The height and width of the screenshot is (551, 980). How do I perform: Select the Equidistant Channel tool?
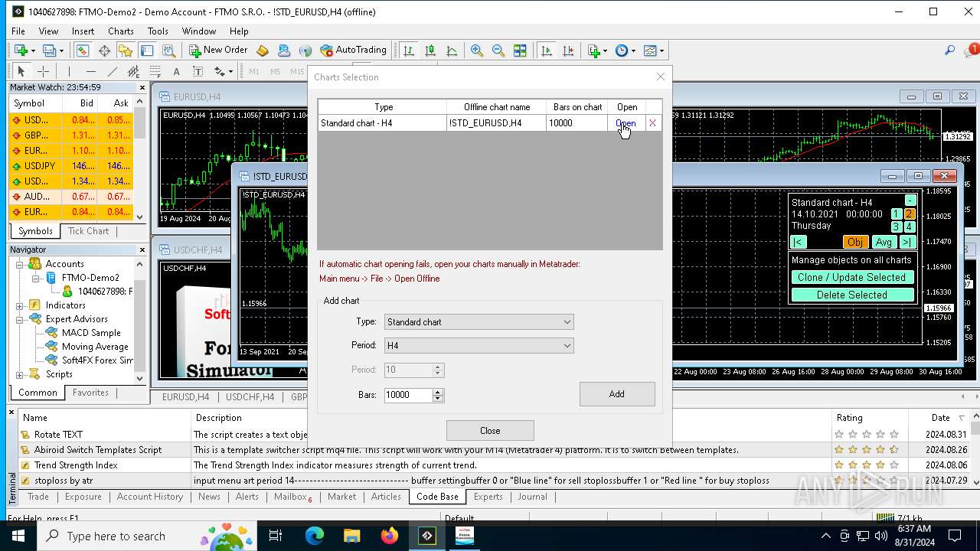(133, 71)
